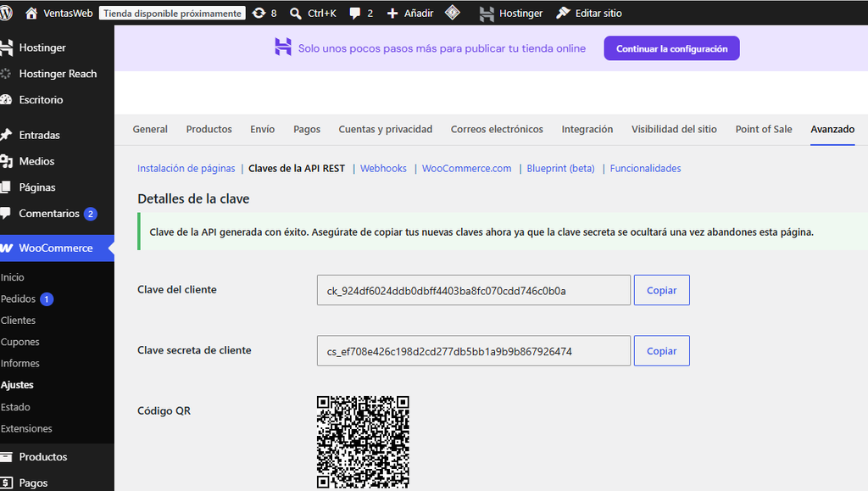
Task: Switch to the Integración tab
Action: pyautogui.click(x=587, y=130)
